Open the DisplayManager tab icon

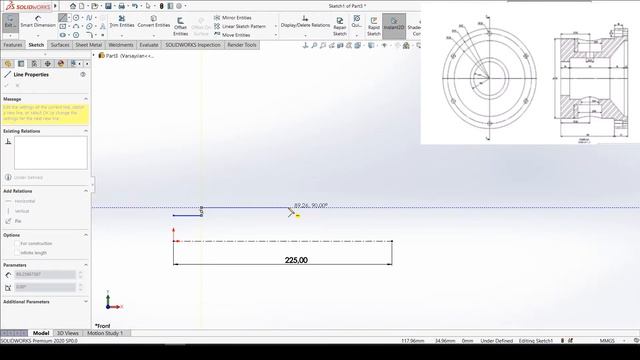[61, 64]
